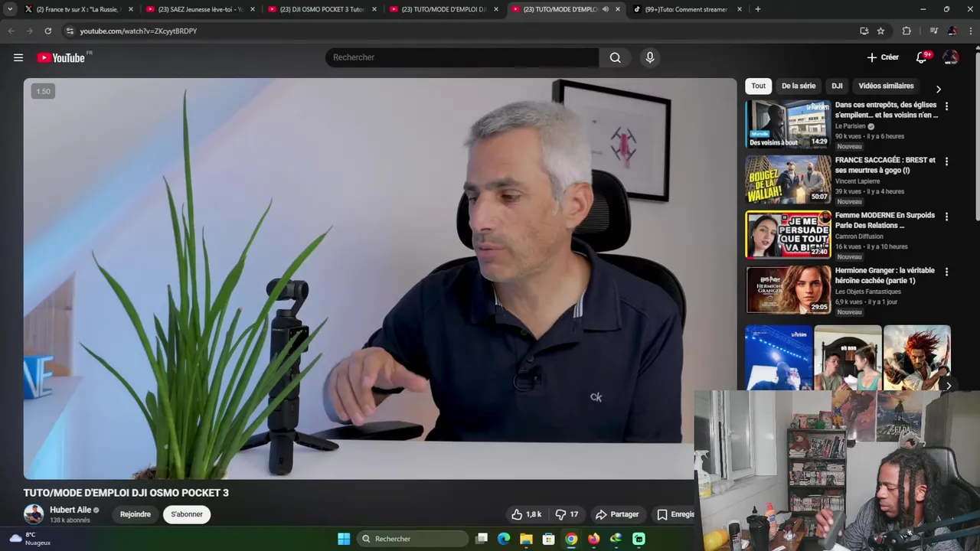Viewport: 980px width, 551px height.
Task: Open Hermione Granger video thumbnail
Action: tap(788, 289)
